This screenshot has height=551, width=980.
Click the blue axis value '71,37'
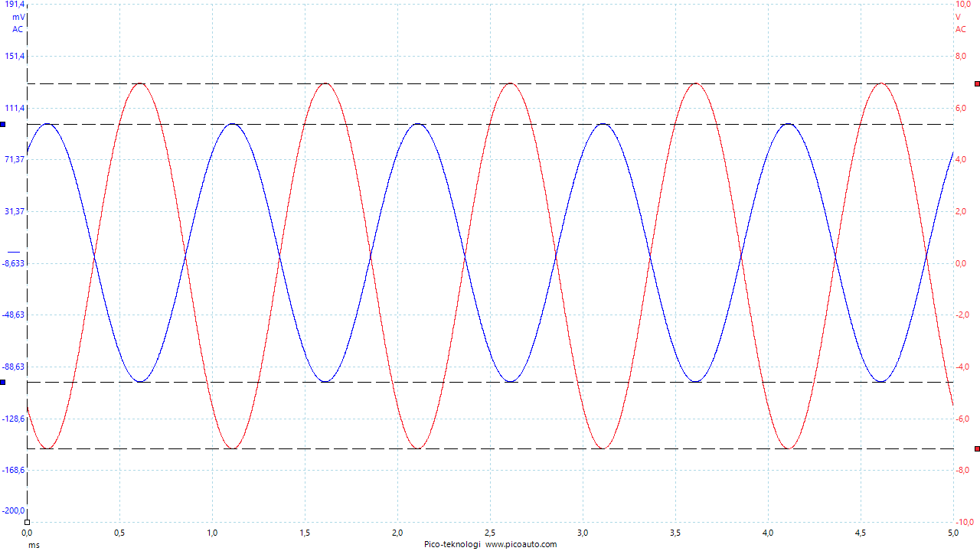coord(15,159)
